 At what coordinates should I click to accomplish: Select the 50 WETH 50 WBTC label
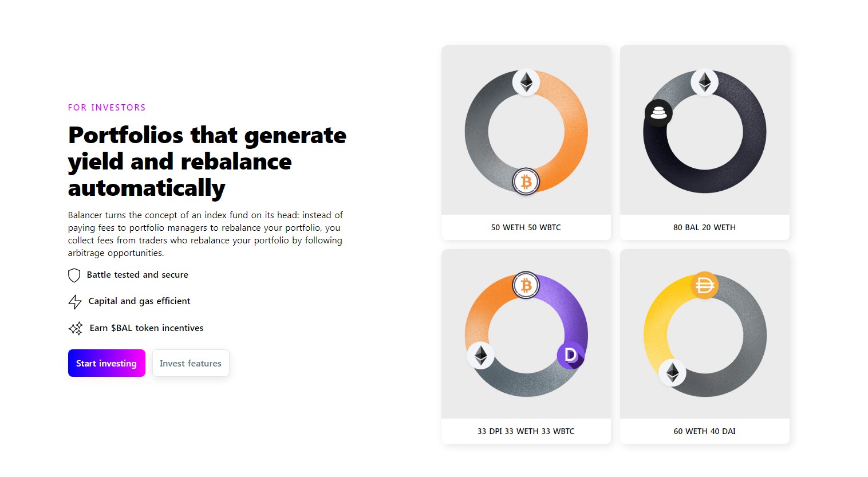(x=526, y=227)
